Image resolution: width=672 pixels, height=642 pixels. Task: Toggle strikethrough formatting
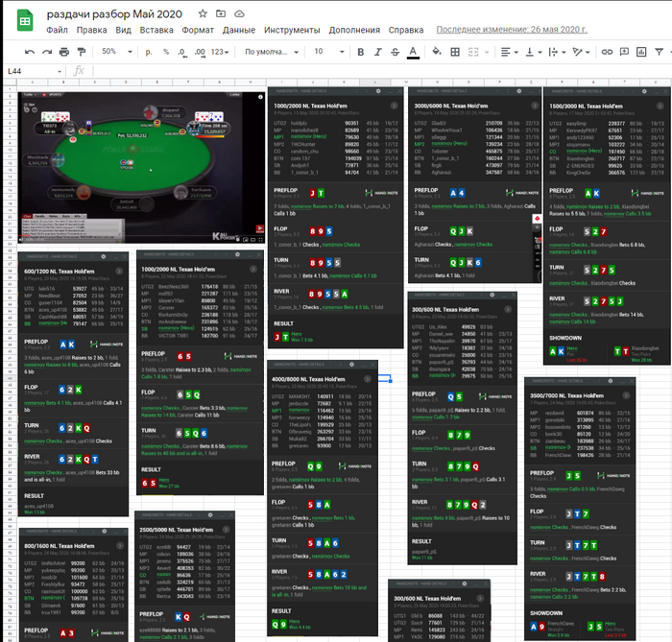pos(395,52)
